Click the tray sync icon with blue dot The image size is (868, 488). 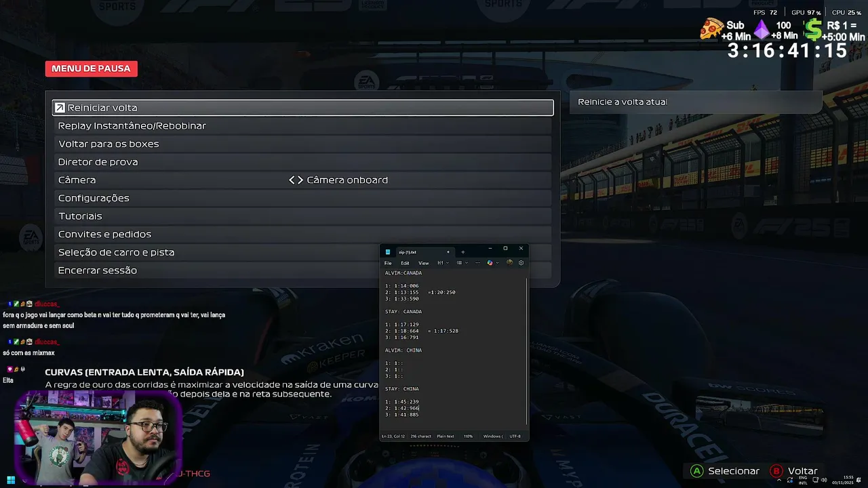coord(790,480)
